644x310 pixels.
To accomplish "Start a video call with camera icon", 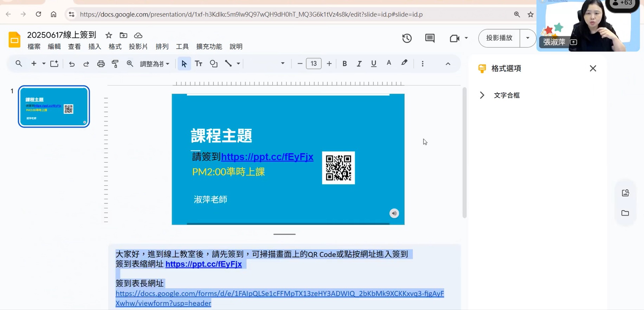I will (455, 38).
